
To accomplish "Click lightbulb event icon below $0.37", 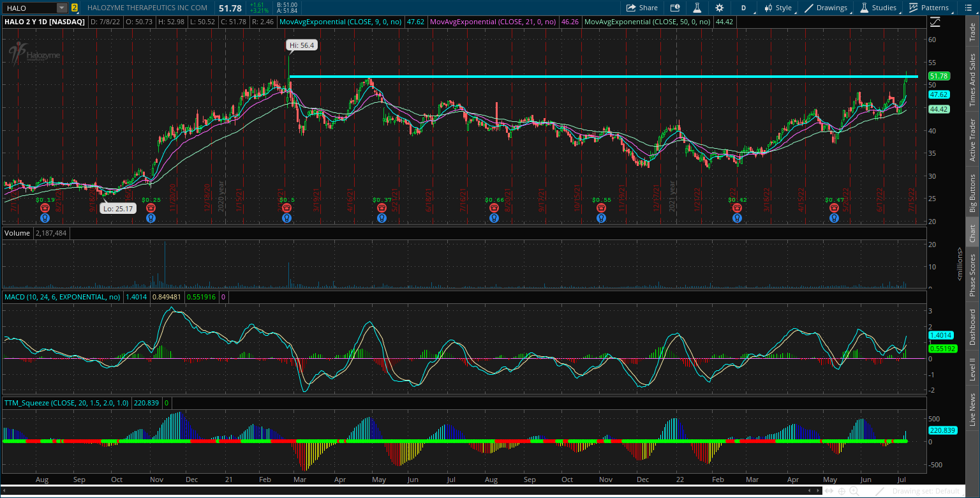I will click(x=382, y=218).
